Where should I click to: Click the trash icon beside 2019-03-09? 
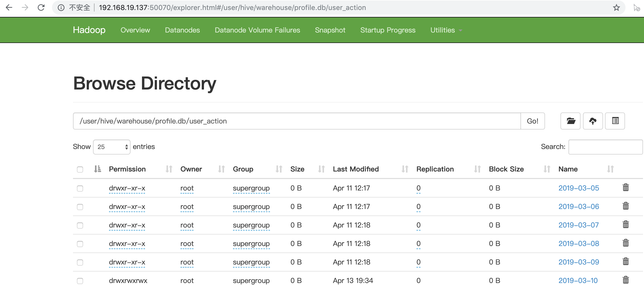(625, 261)
